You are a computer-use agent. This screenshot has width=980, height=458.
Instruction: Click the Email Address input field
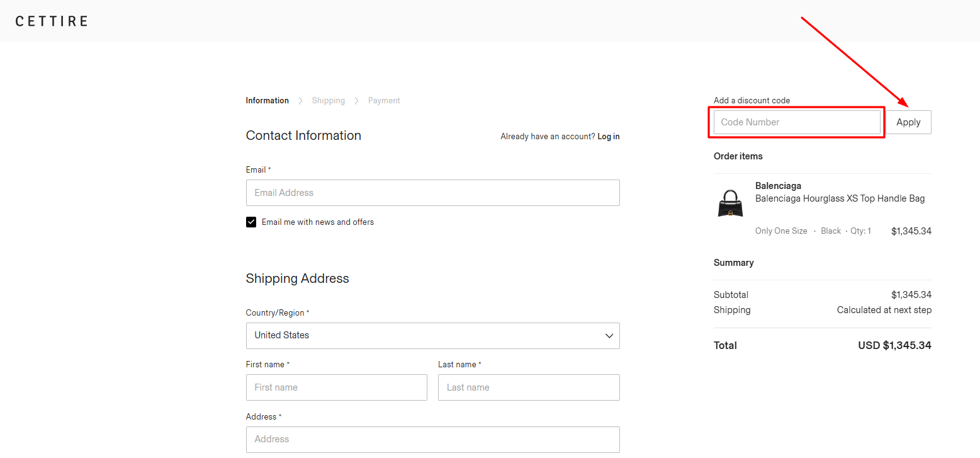(432, 193)
